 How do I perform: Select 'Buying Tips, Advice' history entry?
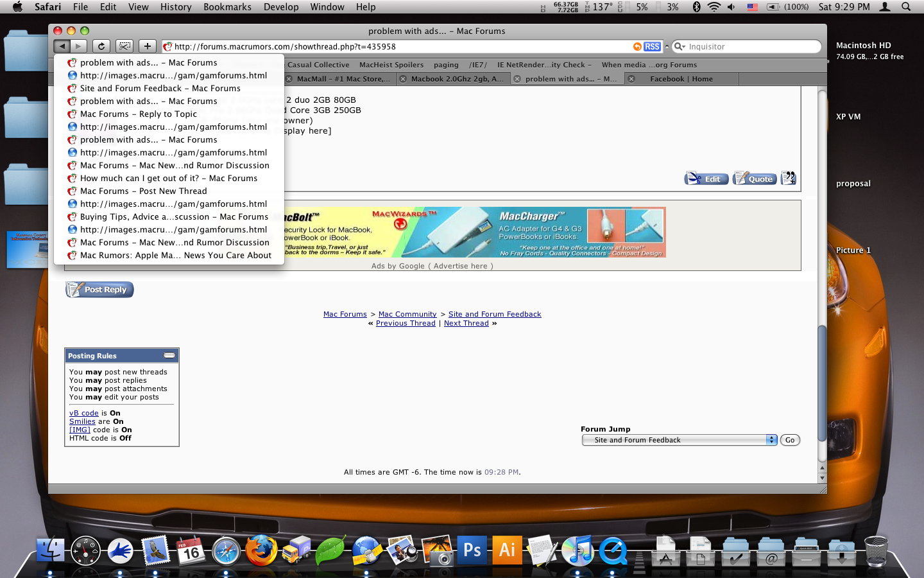(x=169, y=216)
